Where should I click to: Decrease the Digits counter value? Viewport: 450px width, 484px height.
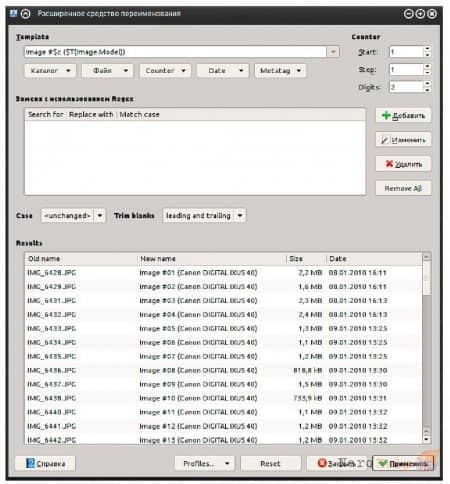tap(427, 90)
